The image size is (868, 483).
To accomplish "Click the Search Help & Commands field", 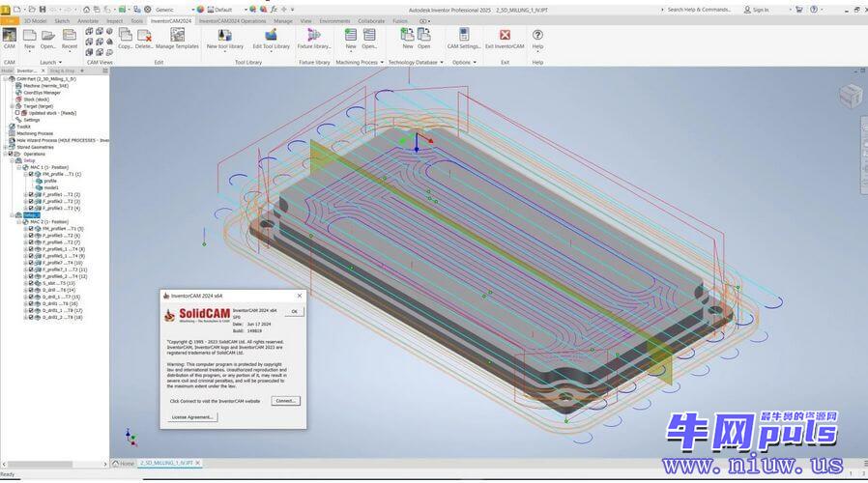I will pyautogui.click(x=699, y=10).
